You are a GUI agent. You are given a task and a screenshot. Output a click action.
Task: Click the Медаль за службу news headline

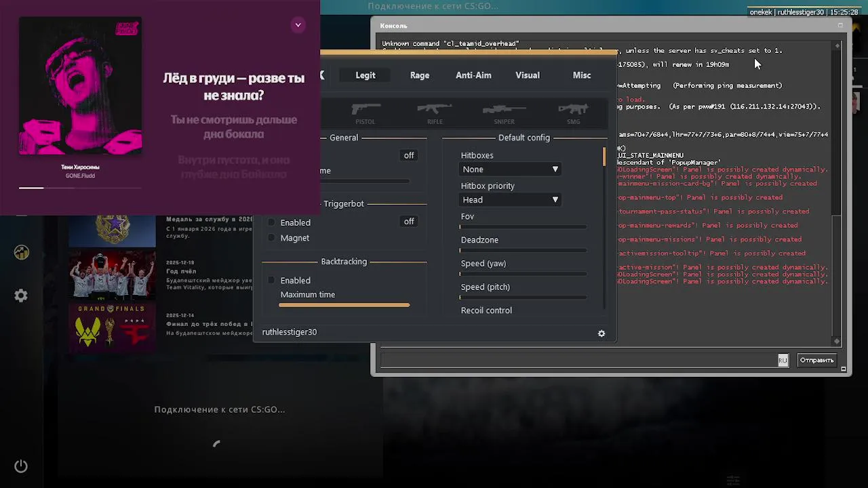210,220
